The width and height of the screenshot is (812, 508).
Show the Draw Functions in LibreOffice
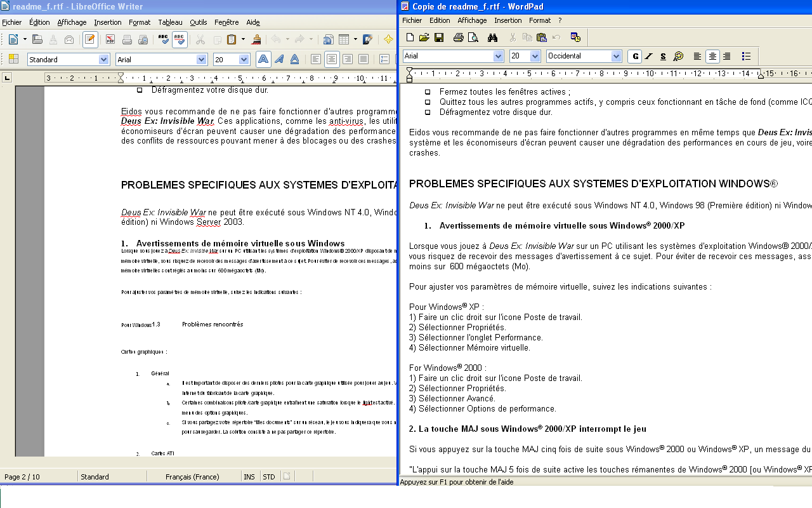(x=367, y=39)
